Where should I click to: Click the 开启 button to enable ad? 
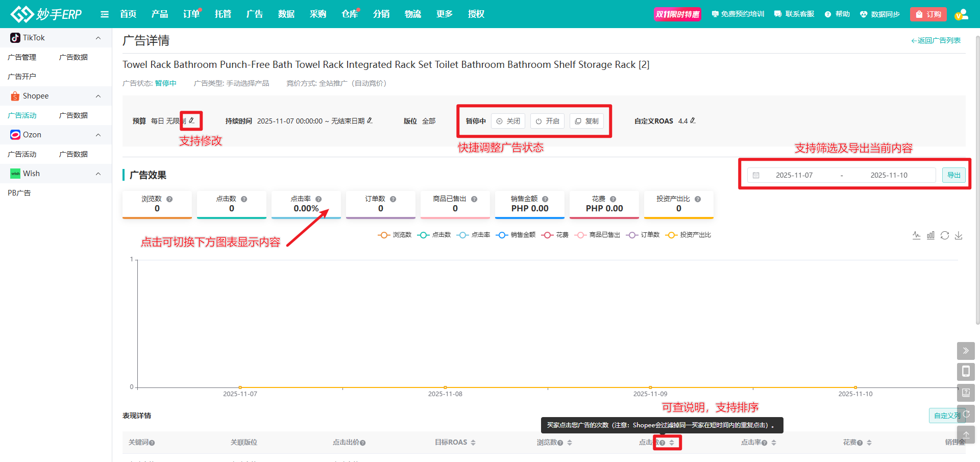pos(547,121)
